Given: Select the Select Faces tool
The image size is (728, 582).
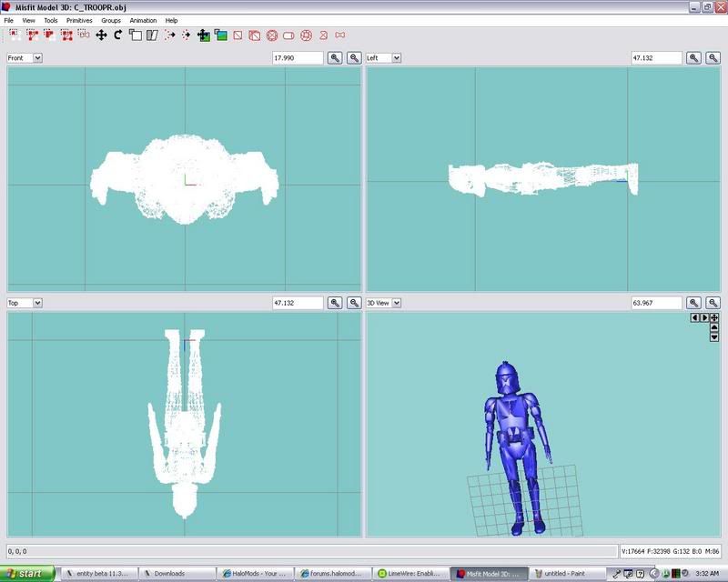Looking at the screenshot, I should (x=32, y=35).
